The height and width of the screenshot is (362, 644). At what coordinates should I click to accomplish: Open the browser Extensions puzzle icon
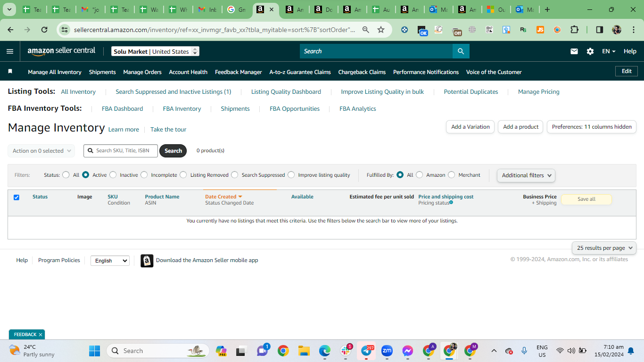pyautogui.click(x=574, y=30)
